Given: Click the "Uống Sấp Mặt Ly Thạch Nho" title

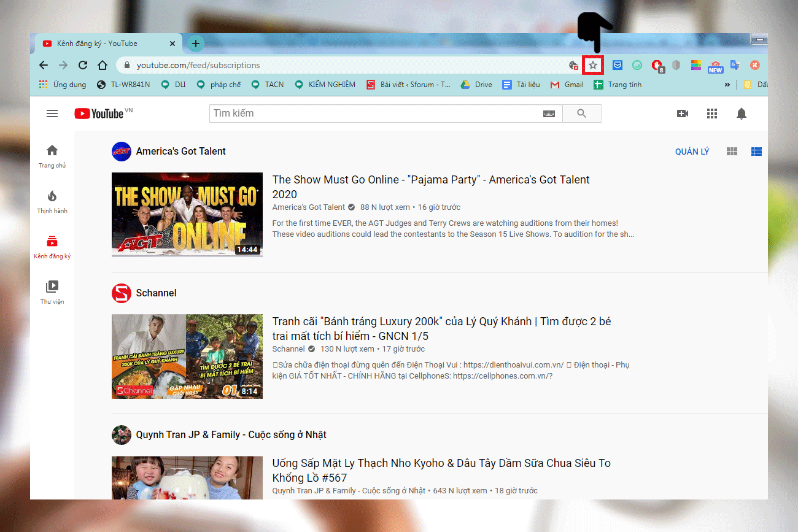Looking at the screenshot, I should pos(441,471).
